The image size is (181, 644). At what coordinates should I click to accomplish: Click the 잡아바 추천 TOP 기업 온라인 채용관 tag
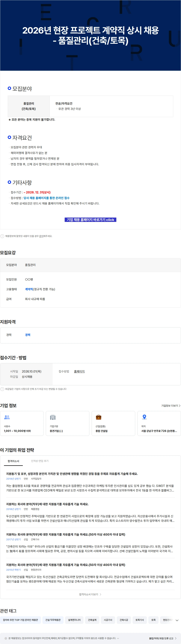(x=21, y=620)
